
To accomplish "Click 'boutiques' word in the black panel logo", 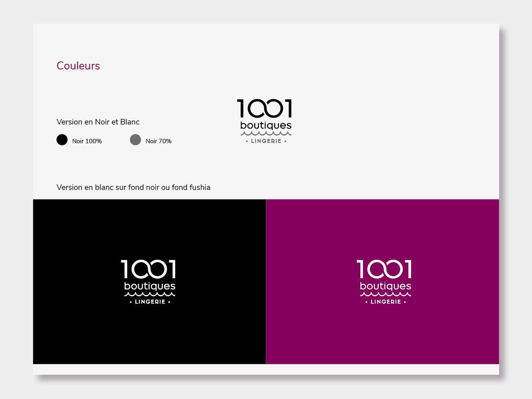I will tap(150, 286).
